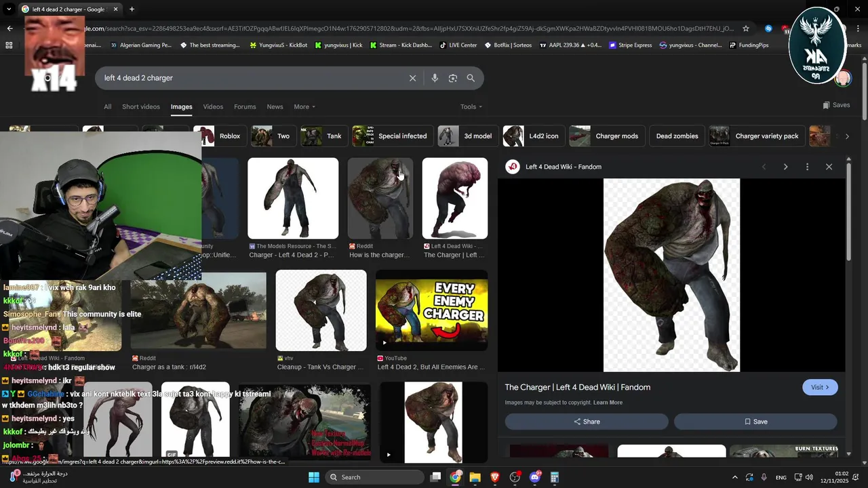Open Saves collection link
The height and width of the screenshot is (488, 868).
[836, 105]
